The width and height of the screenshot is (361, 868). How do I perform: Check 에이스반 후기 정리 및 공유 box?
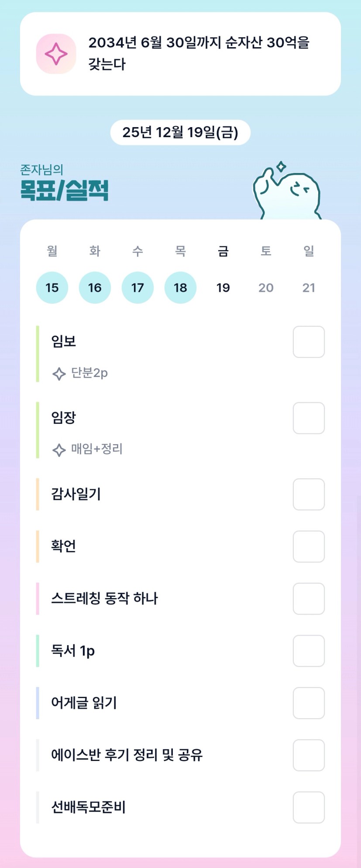(309, 755)
